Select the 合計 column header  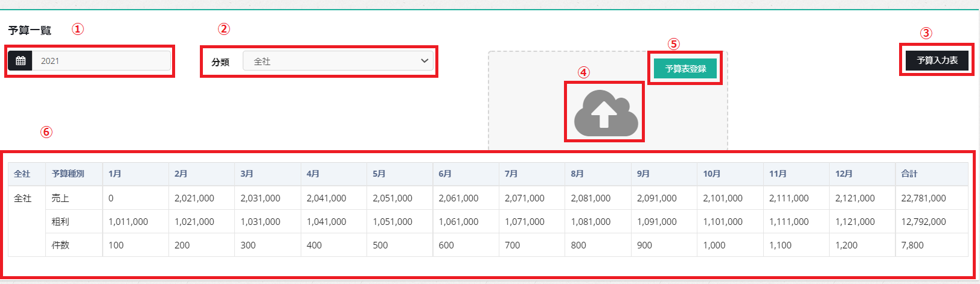click(x=909, y=174)
